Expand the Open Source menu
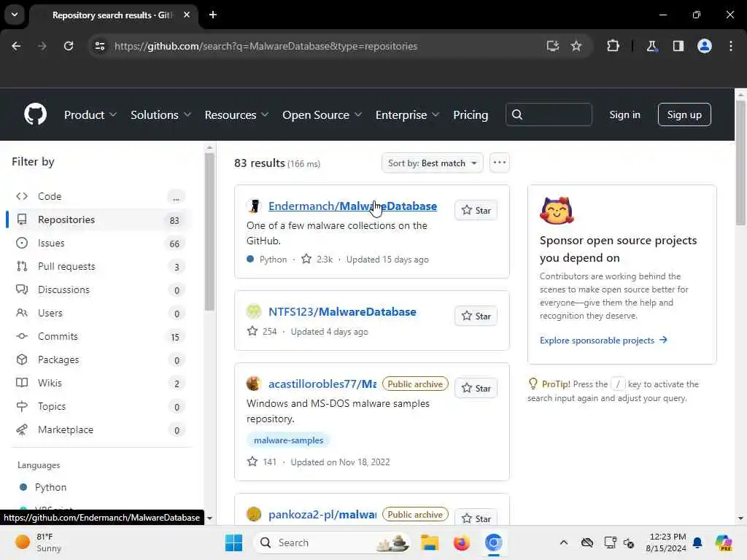Viewport: 747px width, 560px height. tap(322, 114)
